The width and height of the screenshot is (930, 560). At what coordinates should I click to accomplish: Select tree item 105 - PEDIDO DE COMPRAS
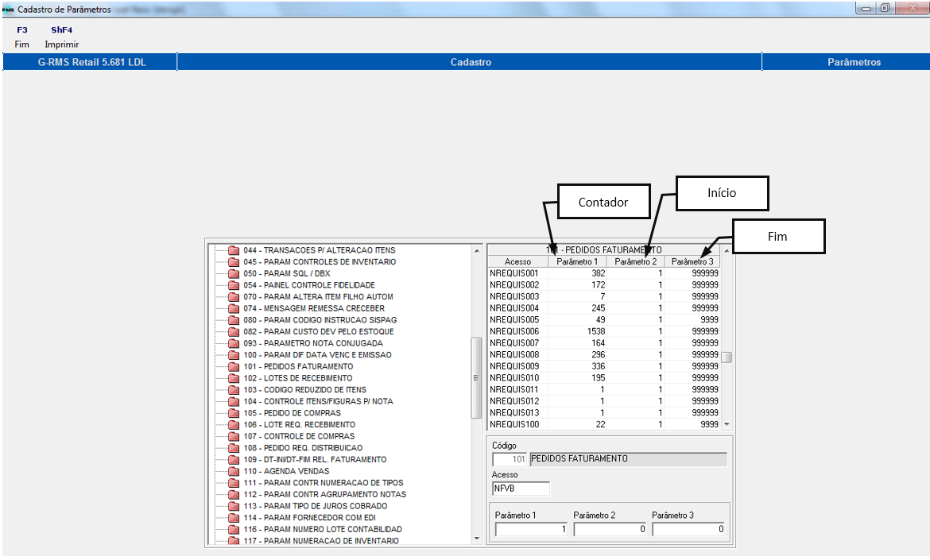(293, 413)
